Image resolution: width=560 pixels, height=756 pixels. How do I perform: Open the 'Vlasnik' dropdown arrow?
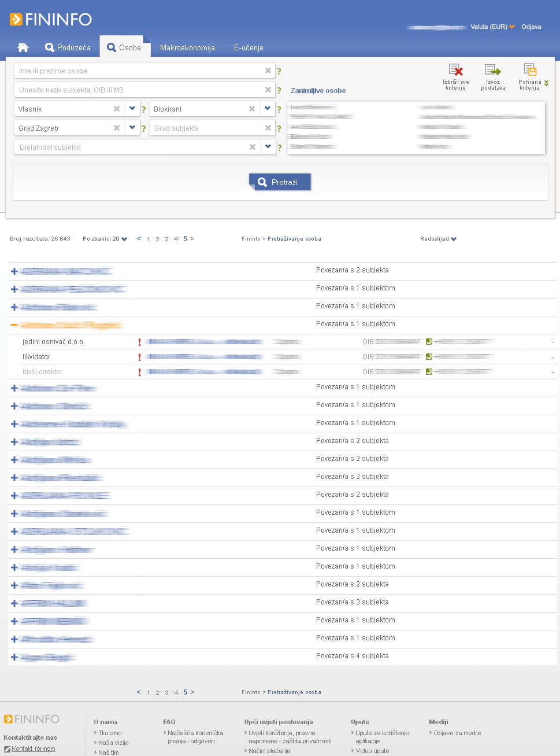click(x=132, y=109)
